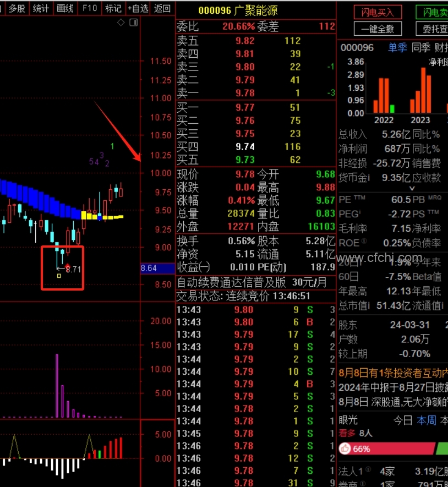Select the 买四 price 9.74

pyautogui.click(x=245, y=146)
